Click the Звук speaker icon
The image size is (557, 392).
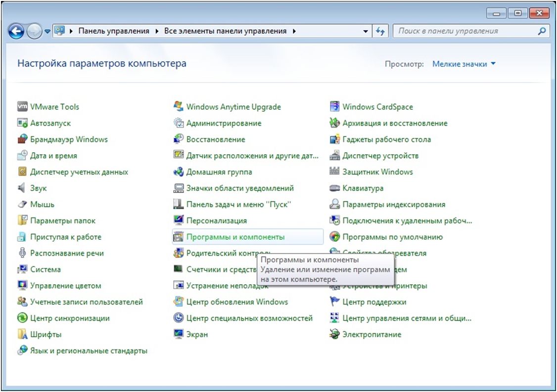click(x=22, y=188)
